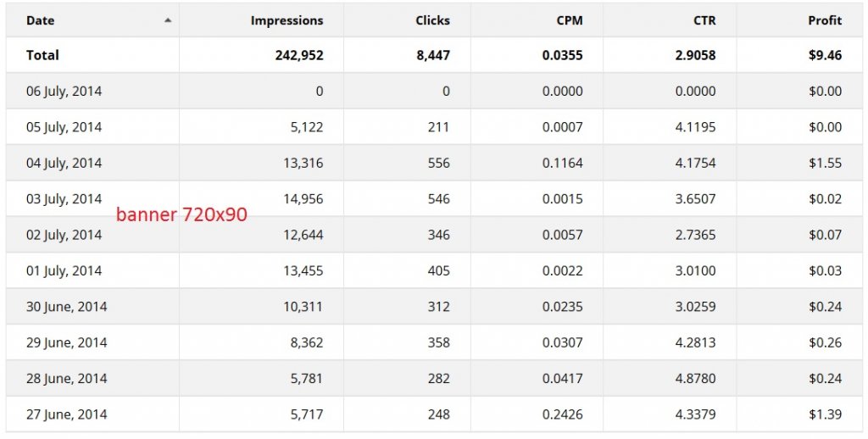
Task: Sort table by Impressions column
Action: (287, 20)
